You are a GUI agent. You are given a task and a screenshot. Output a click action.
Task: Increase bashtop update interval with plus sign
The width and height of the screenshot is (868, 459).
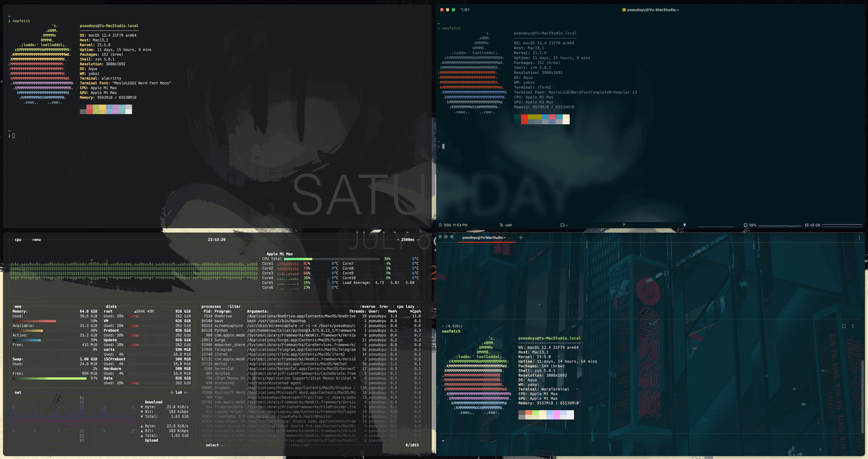click(398, 239)
